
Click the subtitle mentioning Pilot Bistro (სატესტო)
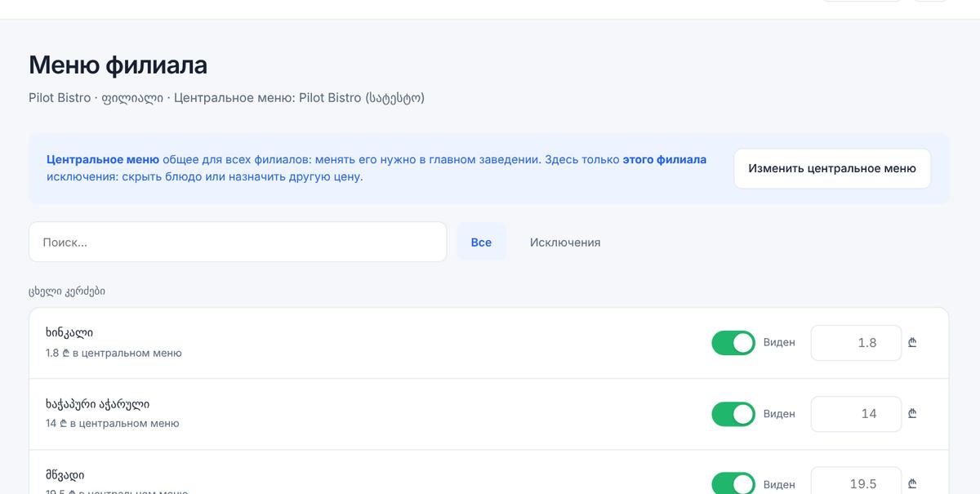pyautogui.click(x=227, y=98)
